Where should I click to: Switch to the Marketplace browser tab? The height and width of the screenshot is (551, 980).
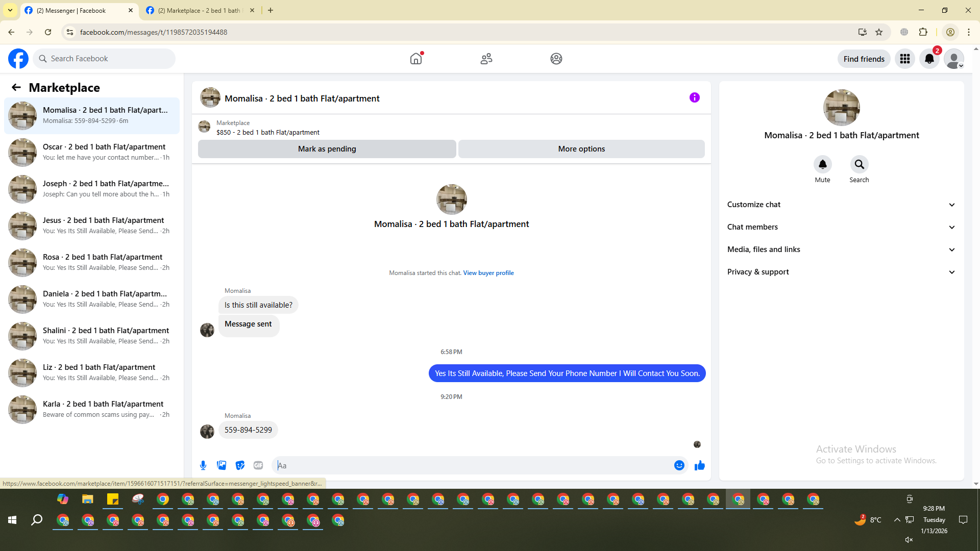point(199,10)
